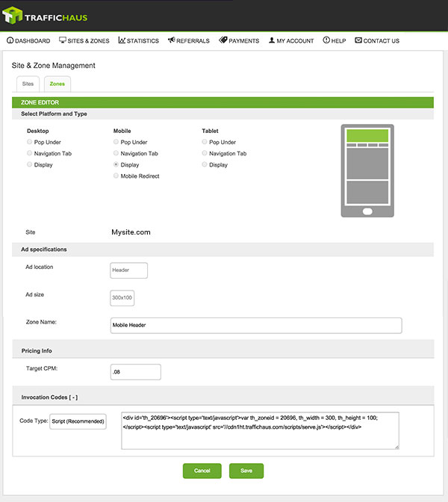Open the MY ACCOUNT menu item
The width and height of the screenshot is (448, 502).
(x=291, y=40)
